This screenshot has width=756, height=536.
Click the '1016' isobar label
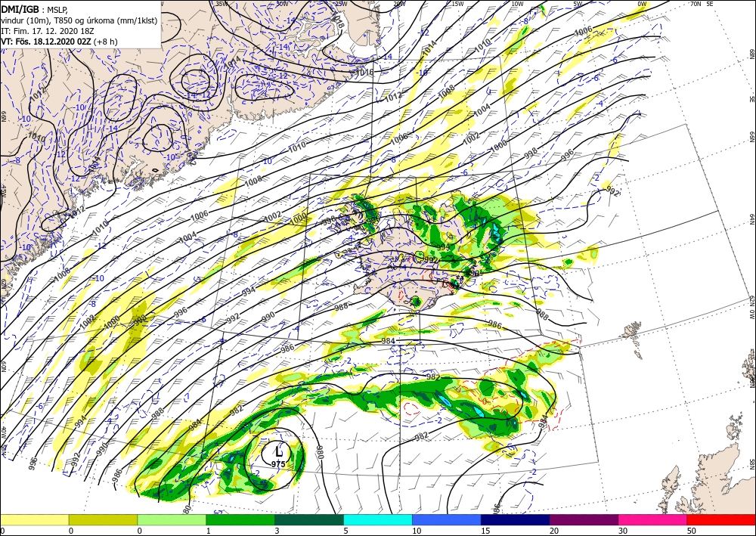(364, 73)
